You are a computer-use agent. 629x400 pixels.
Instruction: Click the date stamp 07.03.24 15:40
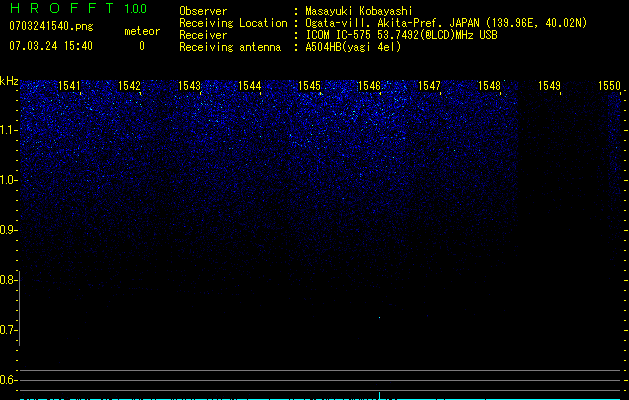[51, 46]
